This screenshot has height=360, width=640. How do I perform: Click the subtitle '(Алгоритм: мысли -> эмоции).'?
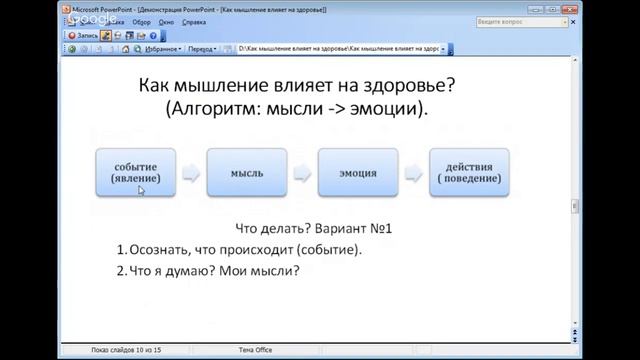tap(297, 109)
